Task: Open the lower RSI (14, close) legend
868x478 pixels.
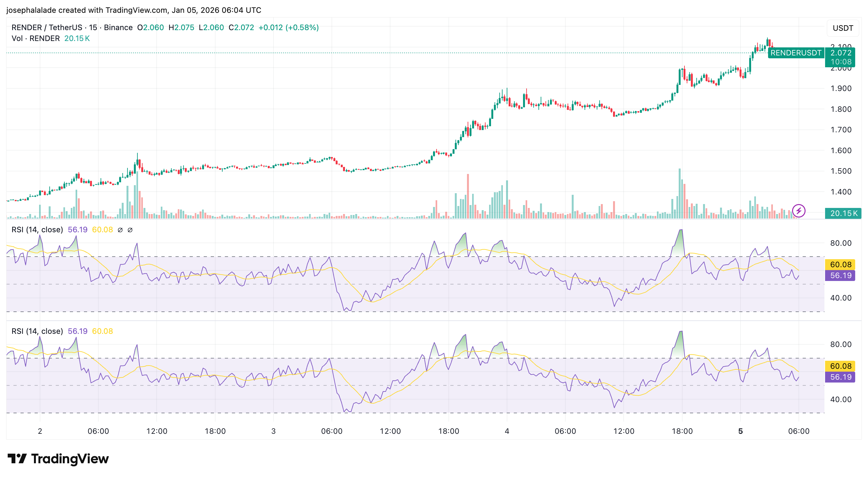Action: click(x=37, y=331)
